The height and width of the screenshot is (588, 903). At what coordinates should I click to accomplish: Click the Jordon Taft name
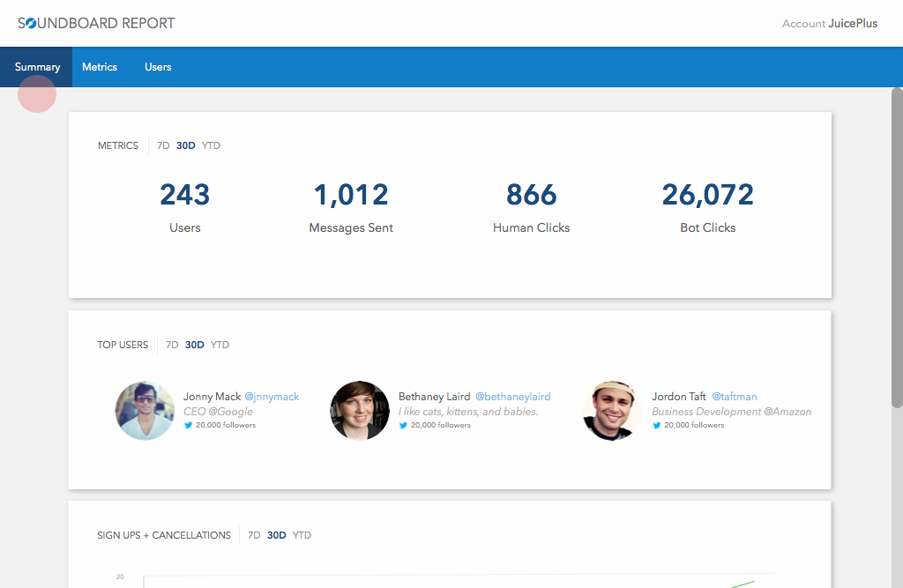pos(679,397)
